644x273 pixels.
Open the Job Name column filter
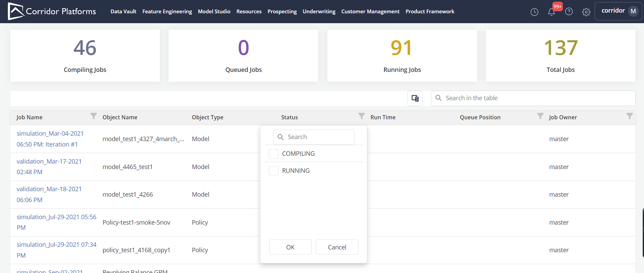[x=93, y=116]
